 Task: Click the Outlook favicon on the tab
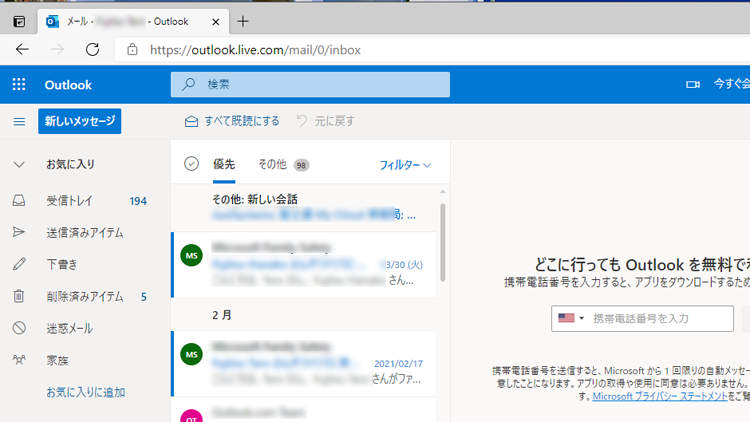tap(52, 22)
